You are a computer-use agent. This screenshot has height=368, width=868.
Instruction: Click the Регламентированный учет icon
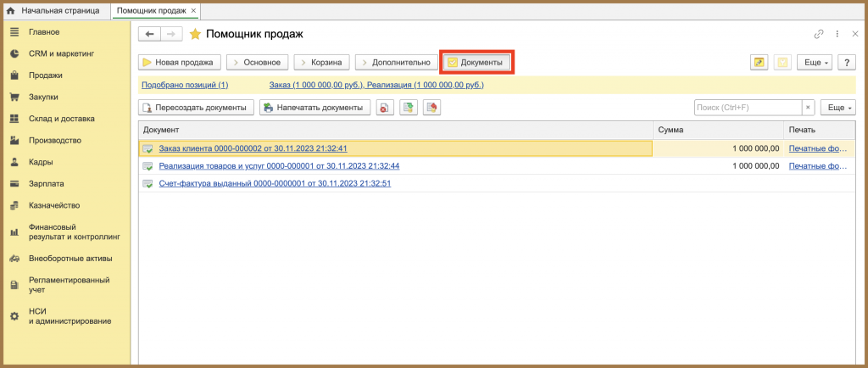(15, 285)
